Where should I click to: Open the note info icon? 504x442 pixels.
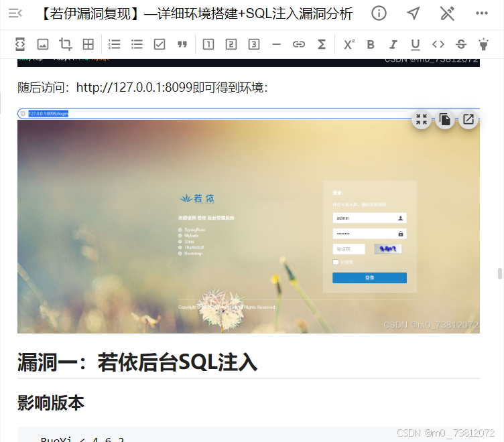point(379,13)
